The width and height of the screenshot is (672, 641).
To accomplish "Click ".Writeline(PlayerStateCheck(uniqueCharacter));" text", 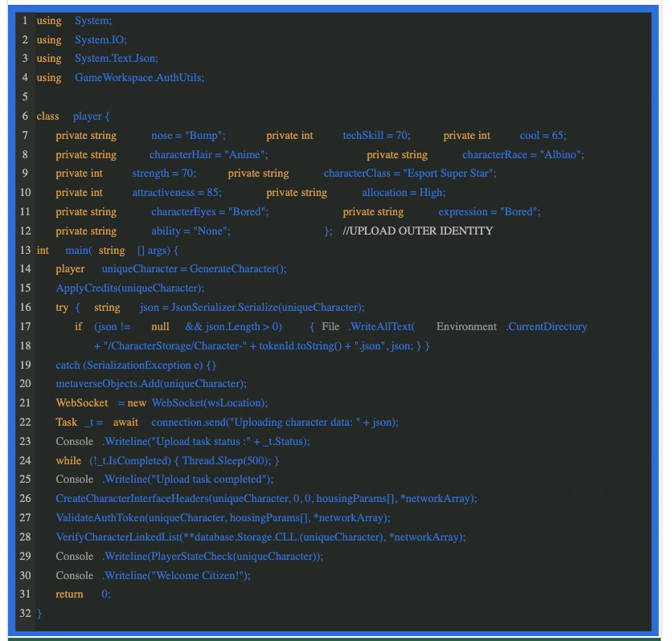I will click(x=212, y=556).
